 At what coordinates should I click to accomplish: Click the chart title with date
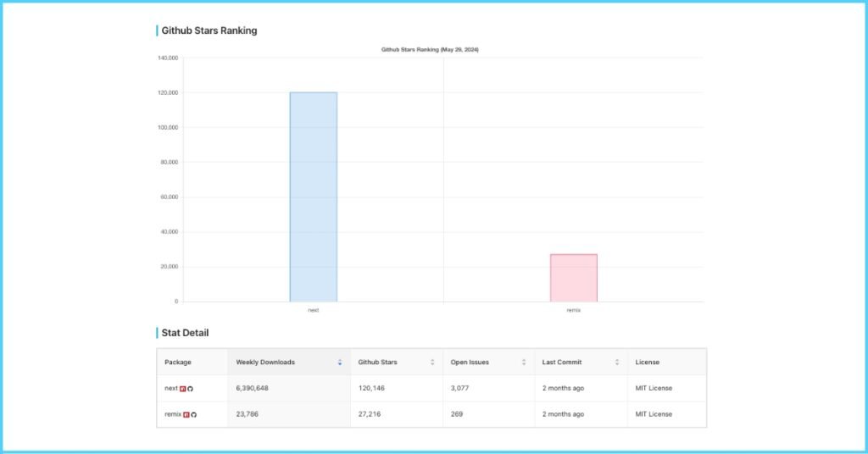click(x=430, y=50)
